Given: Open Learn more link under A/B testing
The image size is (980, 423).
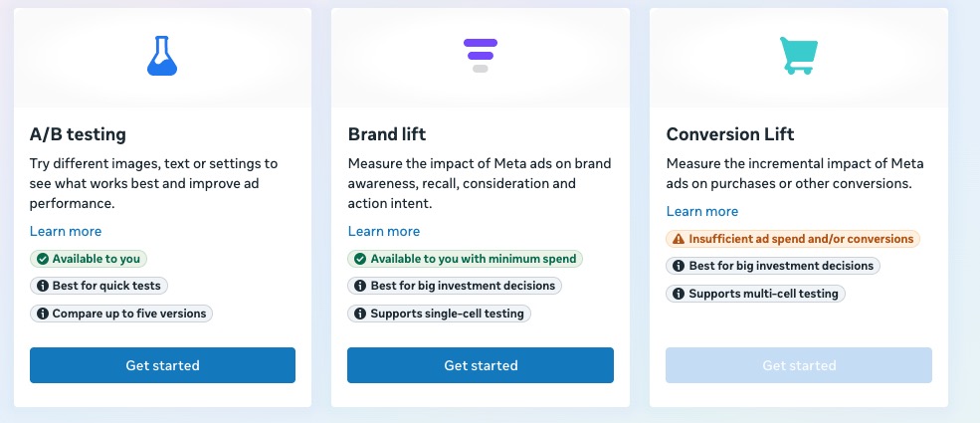Looking at the screenshot, I should [x=66, y=231].
